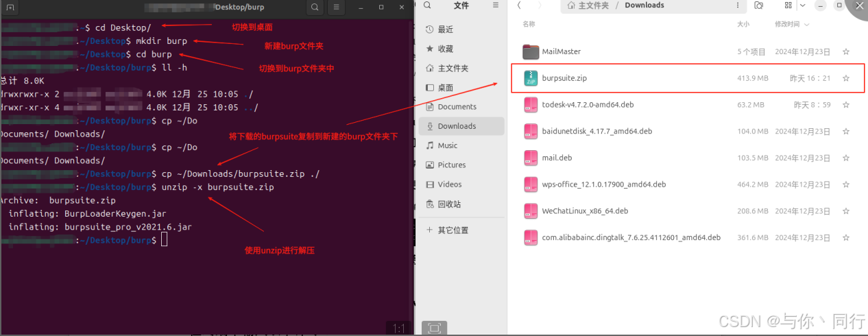Open Videos in the Files sidebar
868x336 pixels.
461,184
